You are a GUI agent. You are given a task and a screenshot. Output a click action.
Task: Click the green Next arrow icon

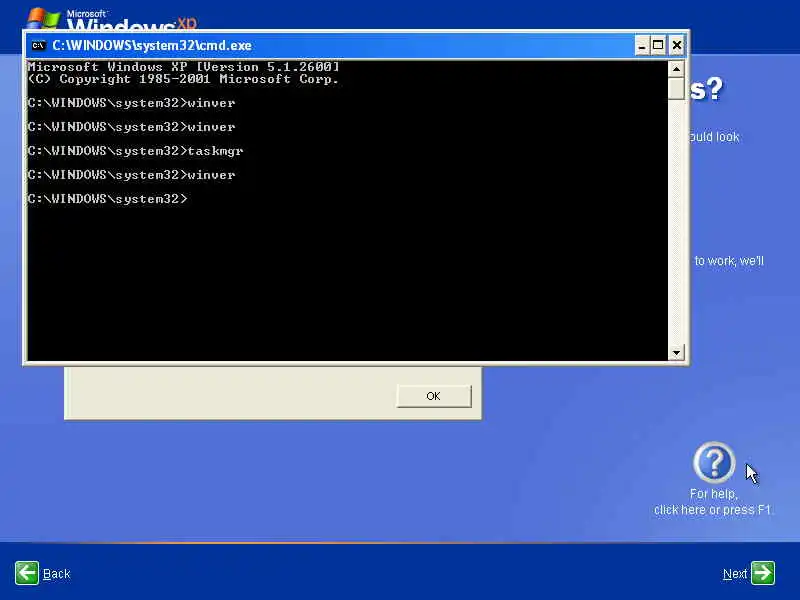pyautogui.click(x=763, y=573)
